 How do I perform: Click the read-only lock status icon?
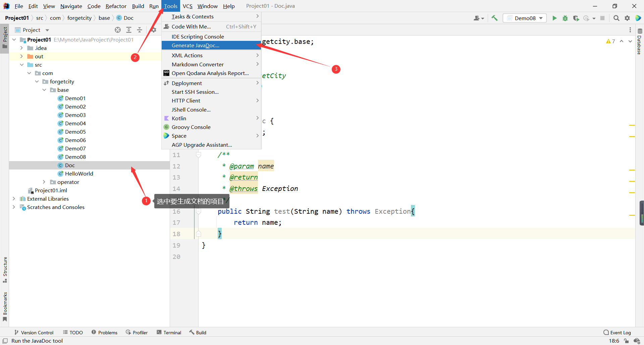[x=626, y=341]
